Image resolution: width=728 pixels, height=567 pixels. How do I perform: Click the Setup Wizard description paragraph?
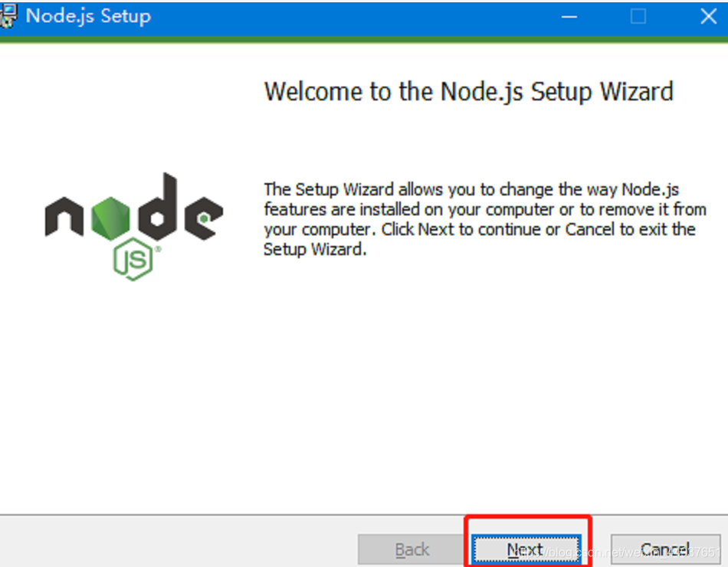point(485,219)
